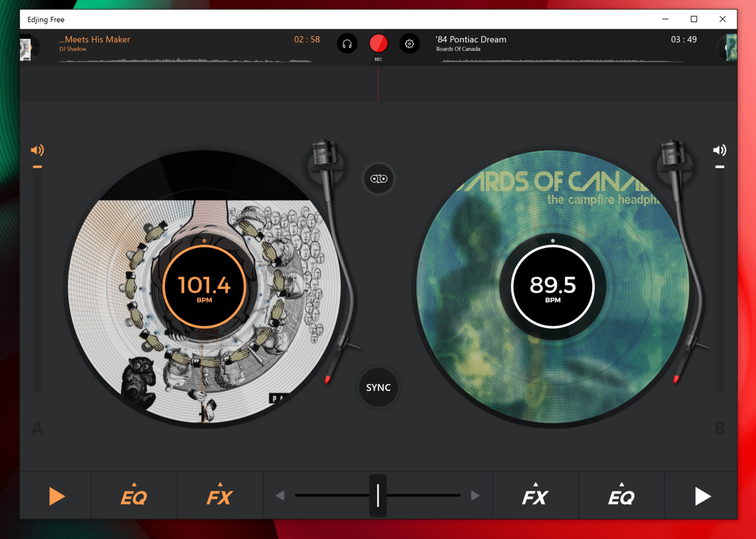756x539 pixels.
Task: Click the 101.4 BPM display on deck A
Action: [204, 287]
